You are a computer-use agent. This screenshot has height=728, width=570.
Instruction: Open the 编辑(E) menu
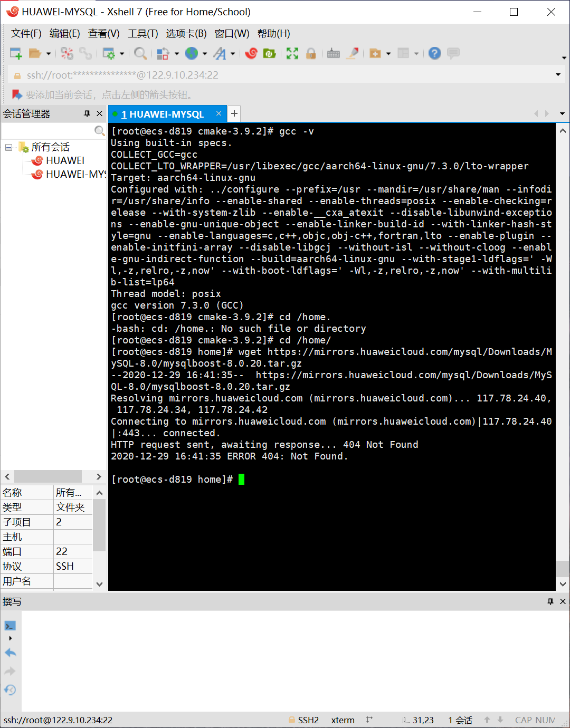click(65, 34)
